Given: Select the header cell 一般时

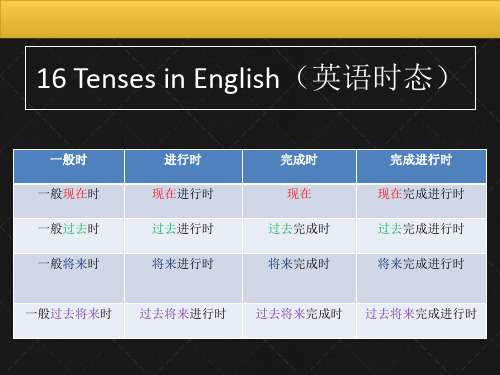Looking at the screenshot, I should (69, 166).
